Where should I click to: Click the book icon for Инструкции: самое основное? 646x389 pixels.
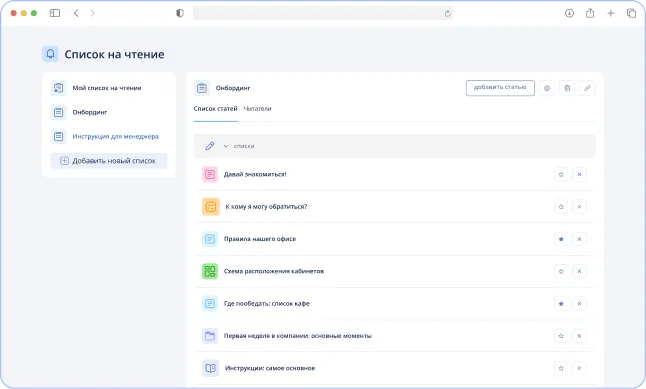[210, 368]
